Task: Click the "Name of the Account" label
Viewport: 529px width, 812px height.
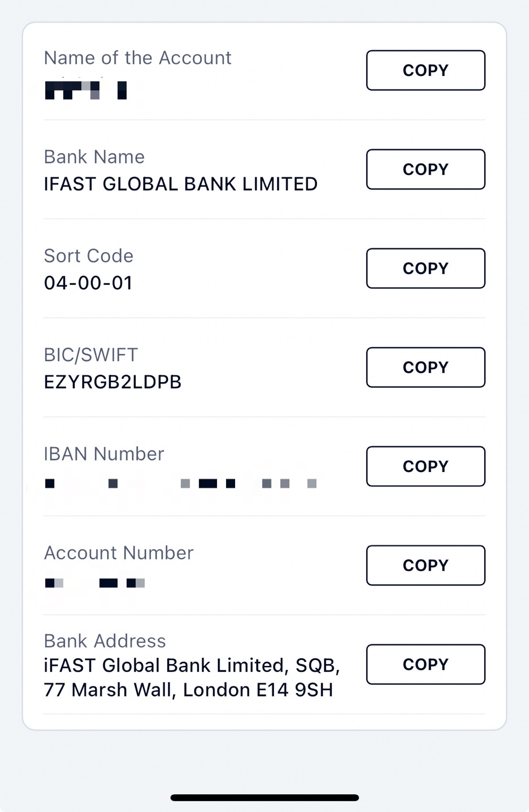Action: (x=138, y=58)
